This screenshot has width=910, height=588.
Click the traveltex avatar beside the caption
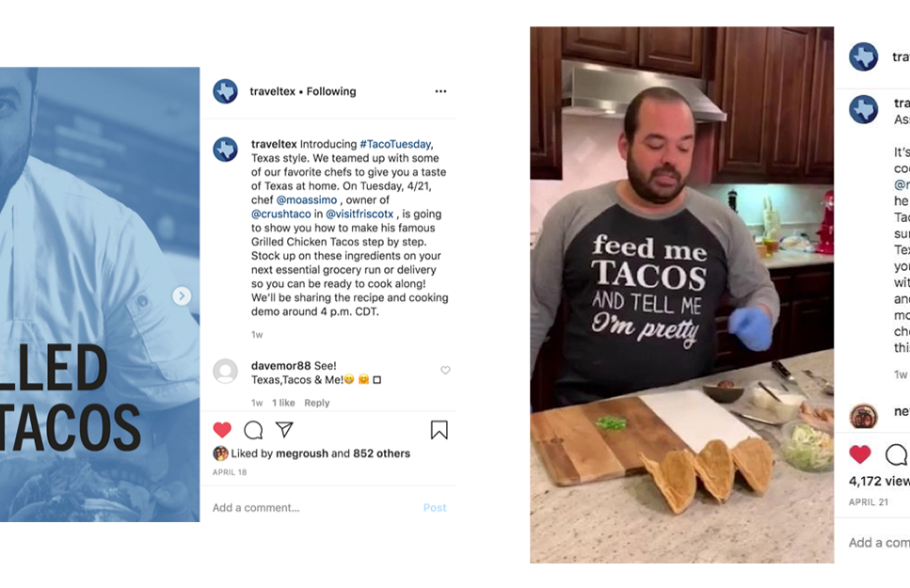click(x=225, y=150)
